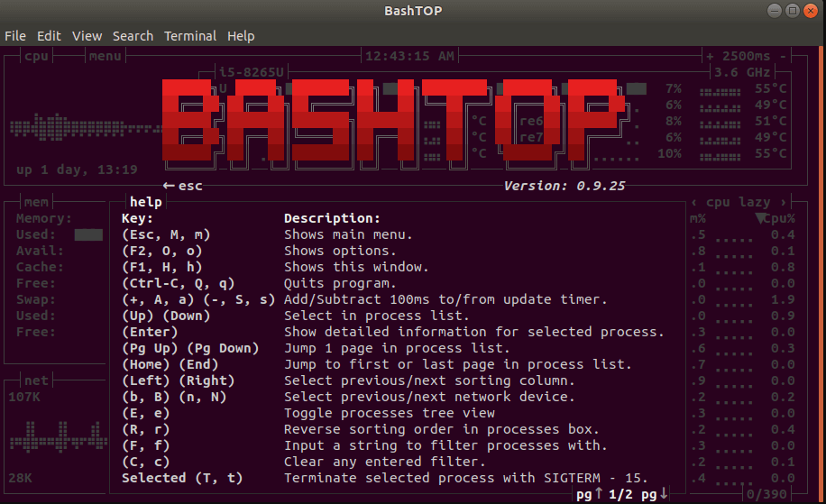Open the Terminal menu
The height and width of the screenshot is (504, 826).
[190, 36]
